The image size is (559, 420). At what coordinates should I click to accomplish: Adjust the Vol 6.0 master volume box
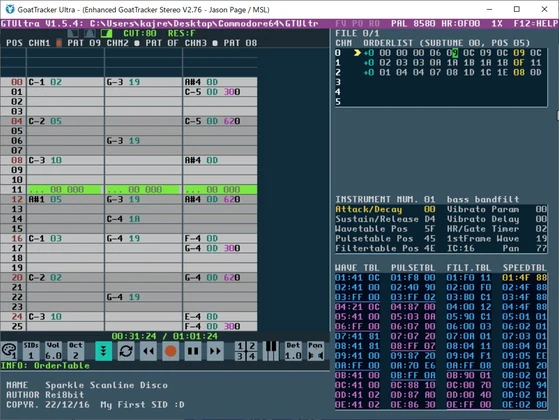(53, 351)
